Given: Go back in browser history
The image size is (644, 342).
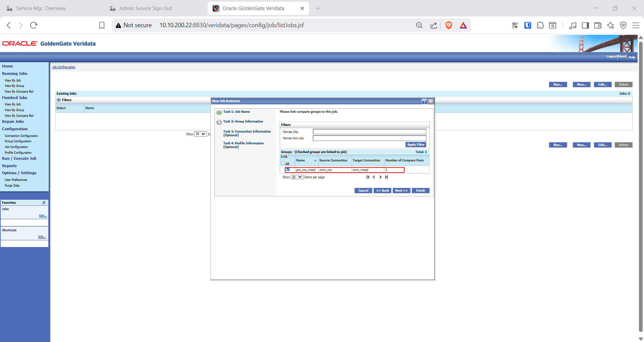Looking at the screenshot, I should pyautogui.click(x=9, y=25).
